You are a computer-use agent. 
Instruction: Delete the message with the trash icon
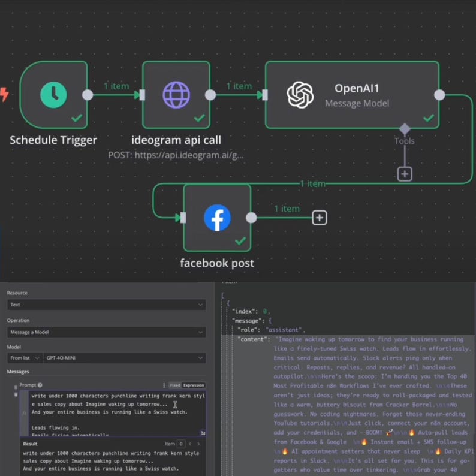click(x=16, y=394)
